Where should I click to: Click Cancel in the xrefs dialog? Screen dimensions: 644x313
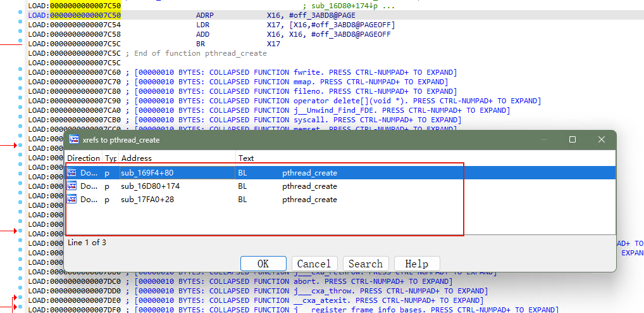314,264
